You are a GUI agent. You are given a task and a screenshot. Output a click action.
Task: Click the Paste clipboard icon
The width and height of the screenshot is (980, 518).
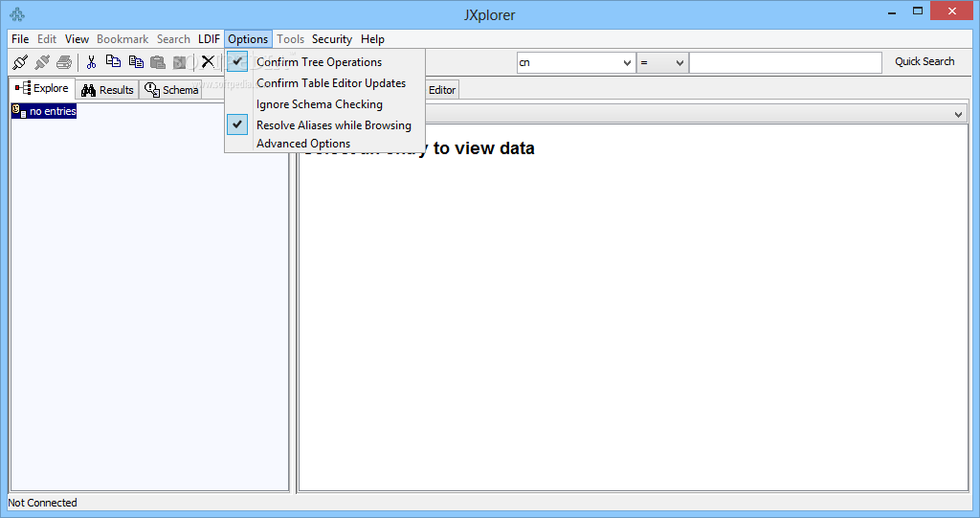158,62
